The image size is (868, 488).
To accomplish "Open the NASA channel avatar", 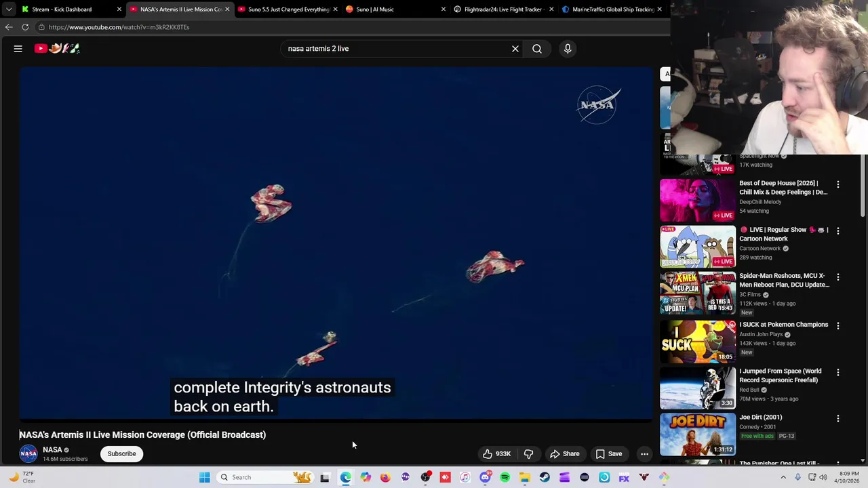I will (28, 454).
